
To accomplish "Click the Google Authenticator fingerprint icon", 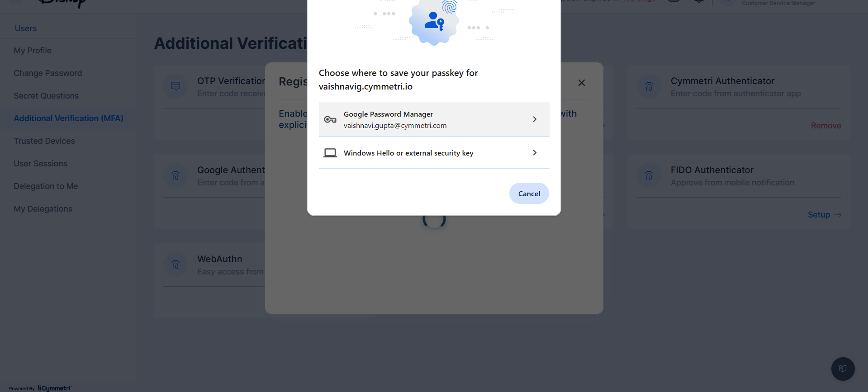I will click(175, 175).
